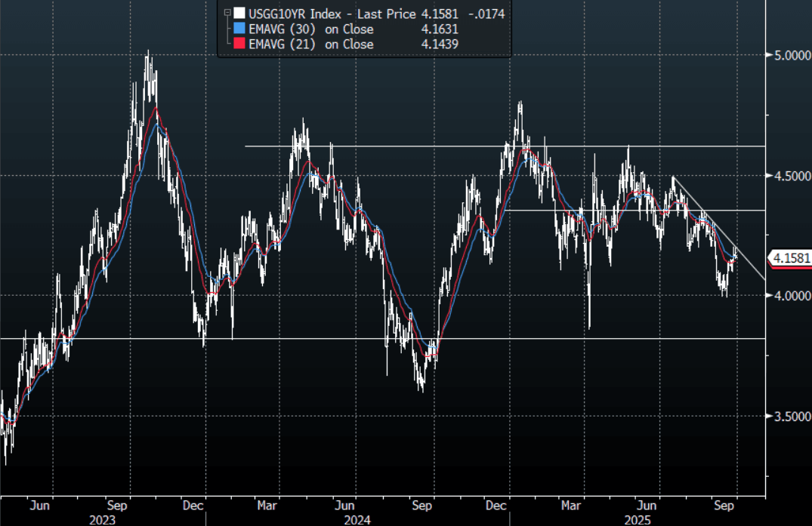812x526 pixels.
Task: Click the white USGG10YR Index color swatch
Action: click(239, 13)
